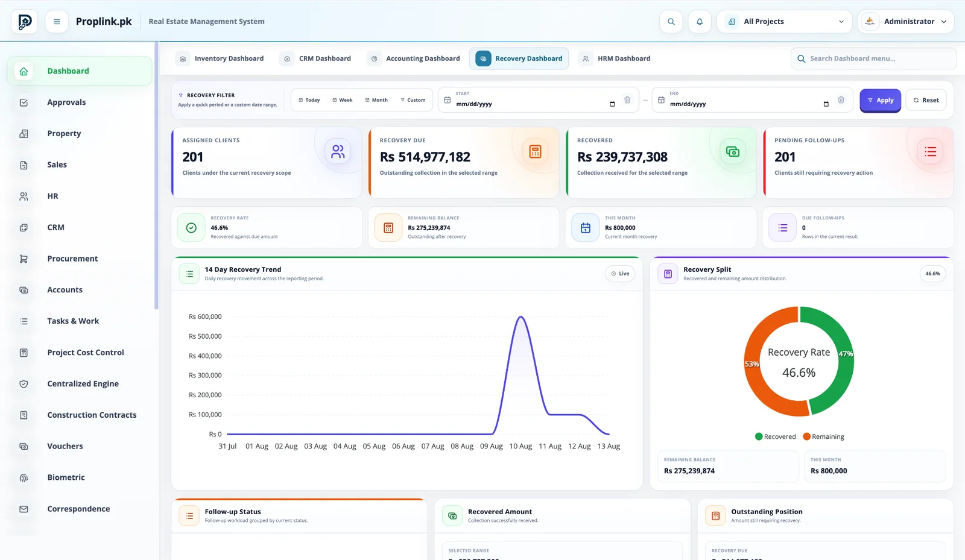Click the Biometric fingerprint icon

[24, 477]
